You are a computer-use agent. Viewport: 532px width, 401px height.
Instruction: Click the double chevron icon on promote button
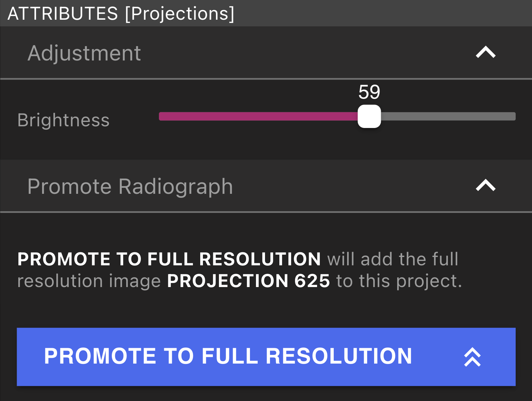(x=473, y=357)
